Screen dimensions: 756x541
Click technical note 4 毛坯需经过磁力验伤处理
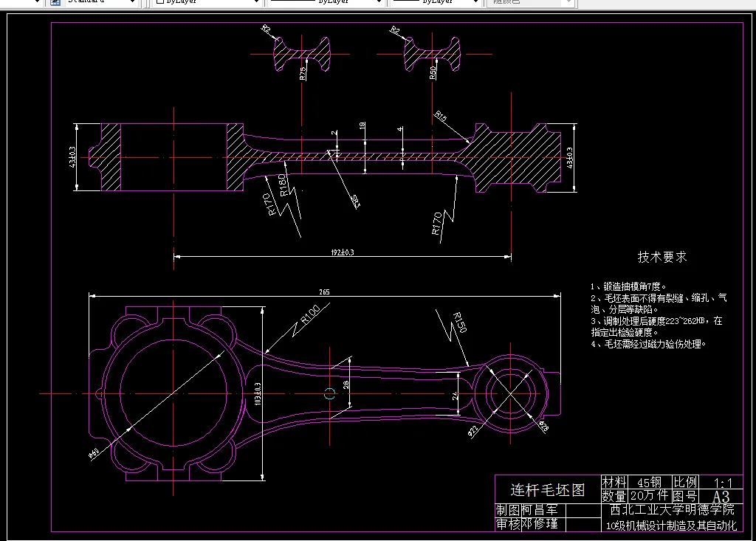(x=648, y=344)
